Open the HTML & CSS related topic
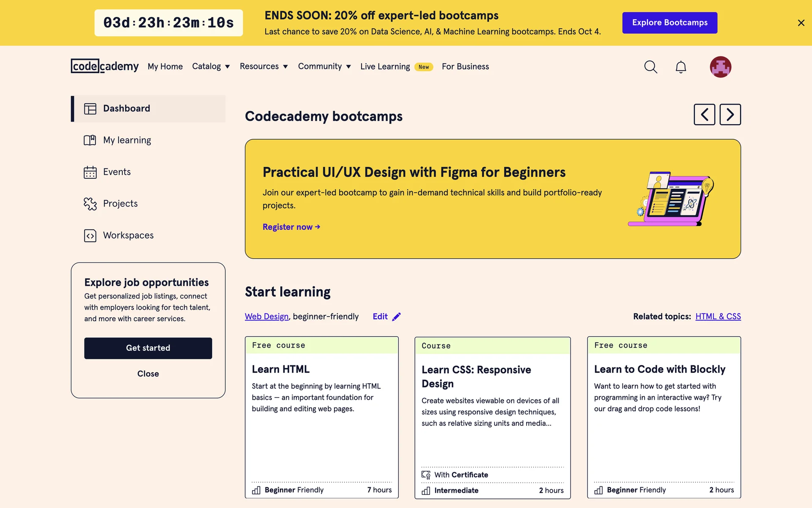This screenshot has width=812, height=508. point(718,317)
